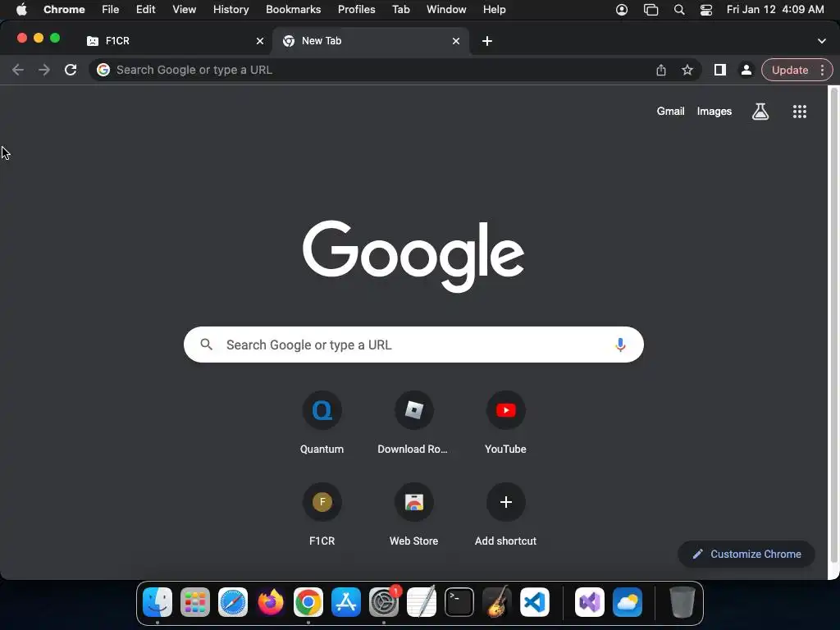Open System Settings from the dock
Image resolution: width=840 pixels, height=630 pixels.
pos(384,602)
